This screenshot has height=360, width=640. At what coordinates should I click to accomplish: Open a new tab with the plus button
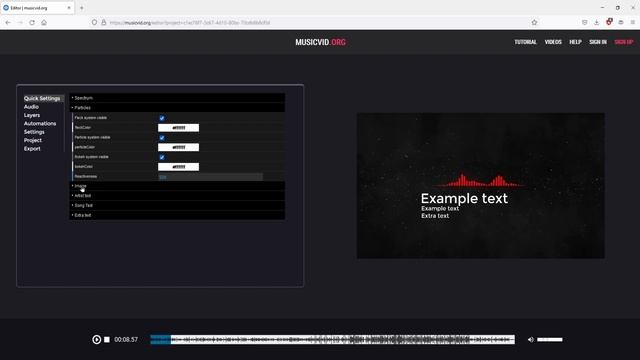(x=82, y=8)
